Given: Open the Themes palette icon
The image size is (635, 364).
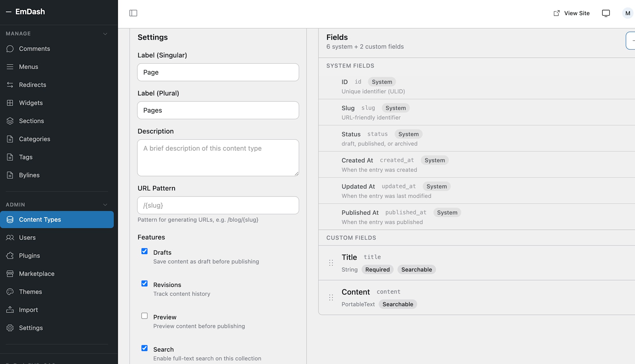Looking at the screenshot, I should pyautogui.click(x=10, y=291).
